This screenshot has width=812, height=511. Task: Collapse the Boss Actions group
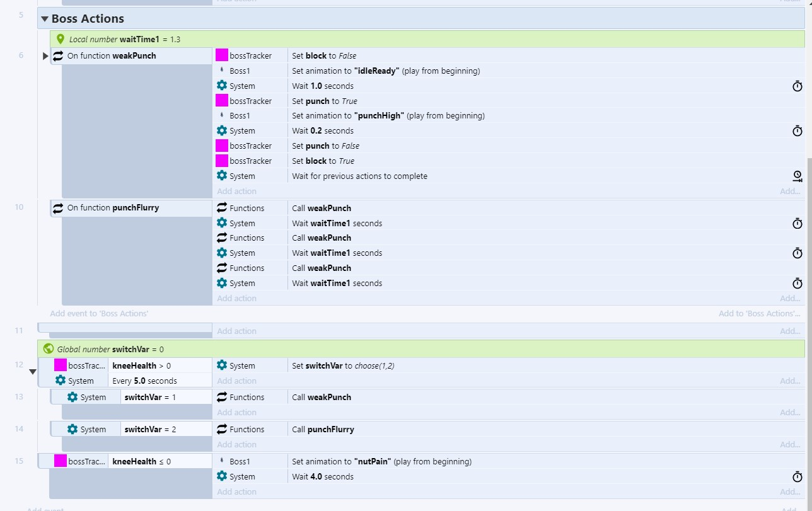point(44,19)
